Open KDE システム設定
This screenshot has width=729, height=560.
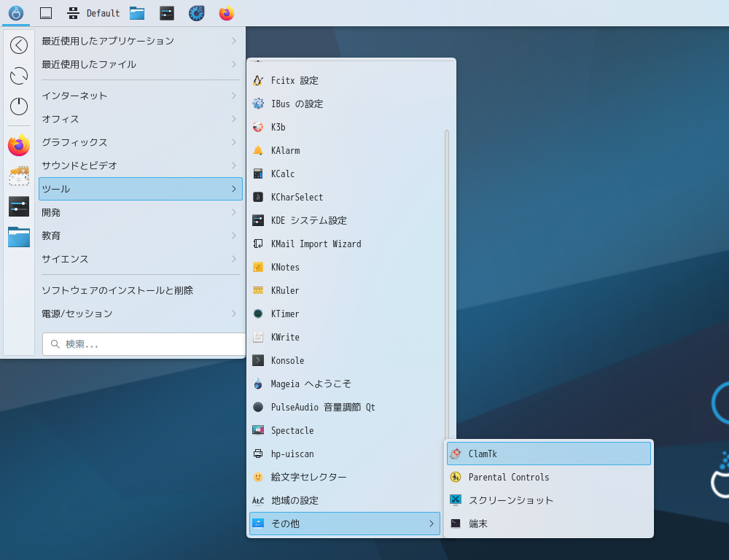(x=345, y=220)
